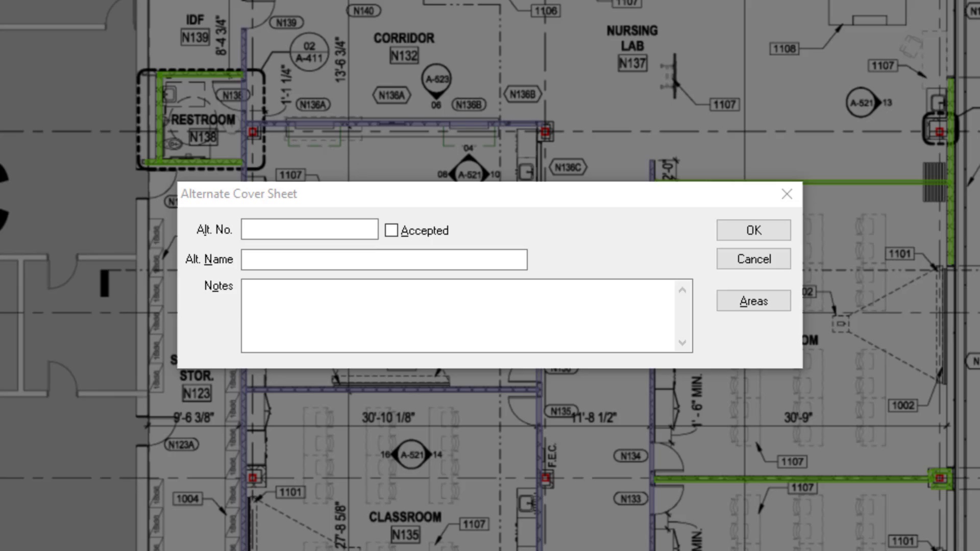
Task: Click the A-521 elevation marker between 16 and 14
Action: click(411, 455)
